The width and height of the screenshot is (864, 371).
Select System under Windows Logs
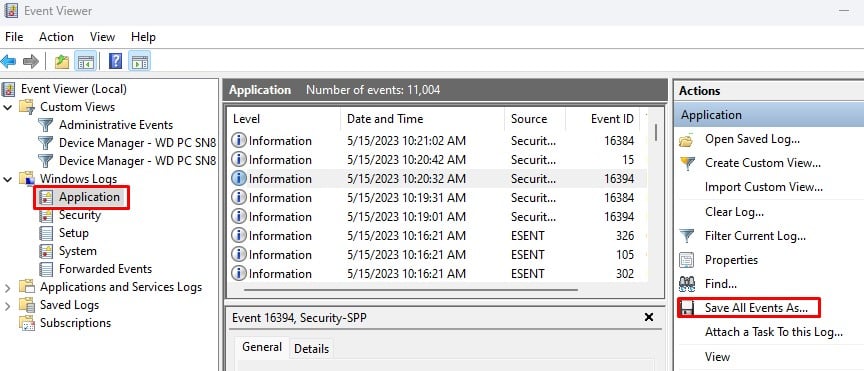click(x=78, y=251)
